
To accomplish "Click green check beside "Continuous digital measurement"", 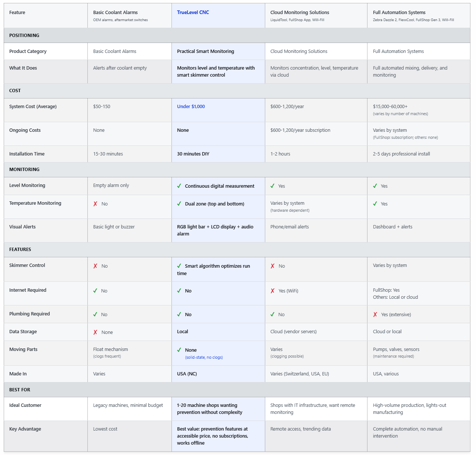I will (179, 186).
